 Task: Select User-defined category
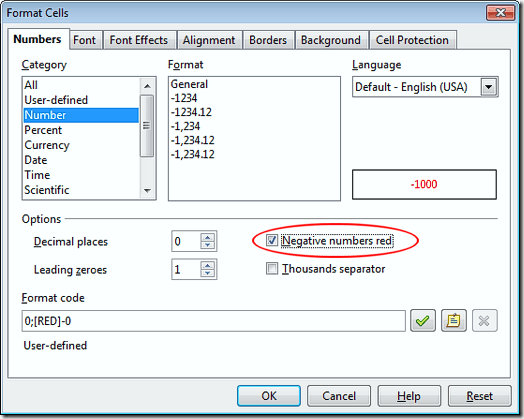81,100
